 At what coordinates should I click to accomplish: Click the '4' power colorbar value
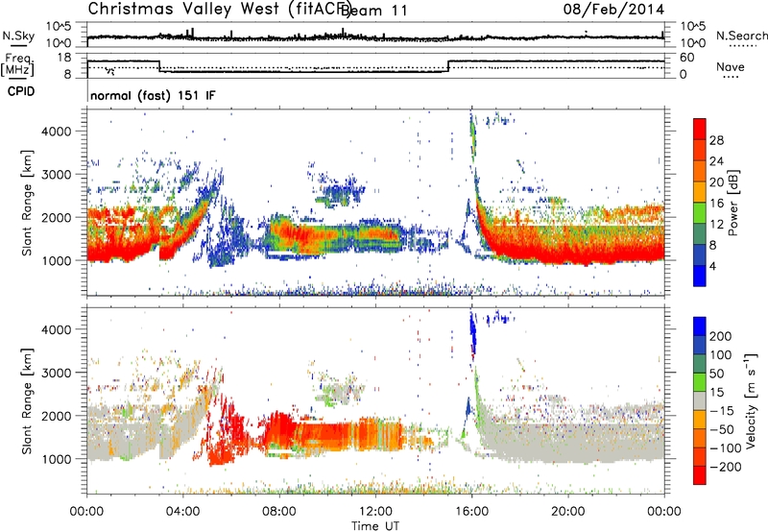pyautogui.click(x=712, y=266)
